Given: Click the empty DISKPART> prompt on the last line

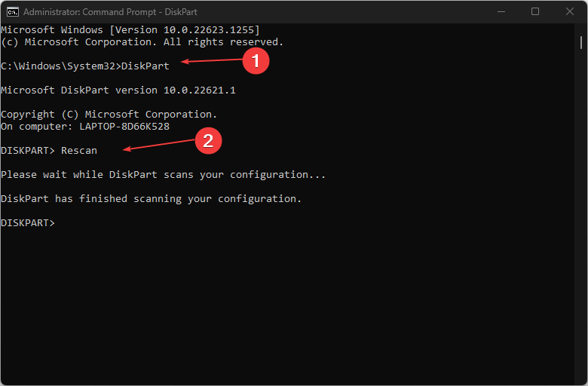Looking at the screenshot, I should (x=28, y=223).
